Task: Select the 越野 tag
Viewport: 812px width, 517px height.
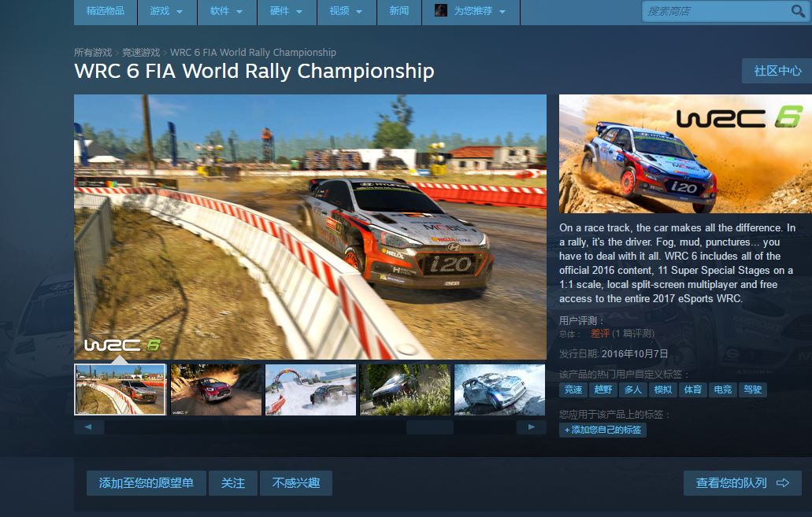Action: click(x=603, y=390)
